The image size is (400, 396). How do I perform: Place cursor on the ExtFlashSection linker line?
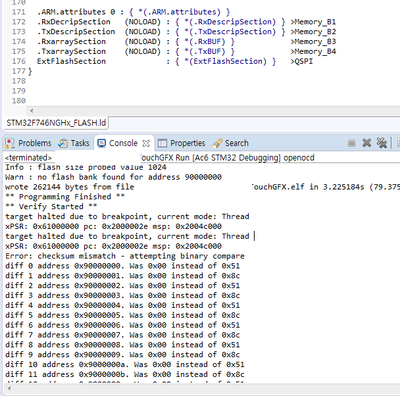[175, 61]
